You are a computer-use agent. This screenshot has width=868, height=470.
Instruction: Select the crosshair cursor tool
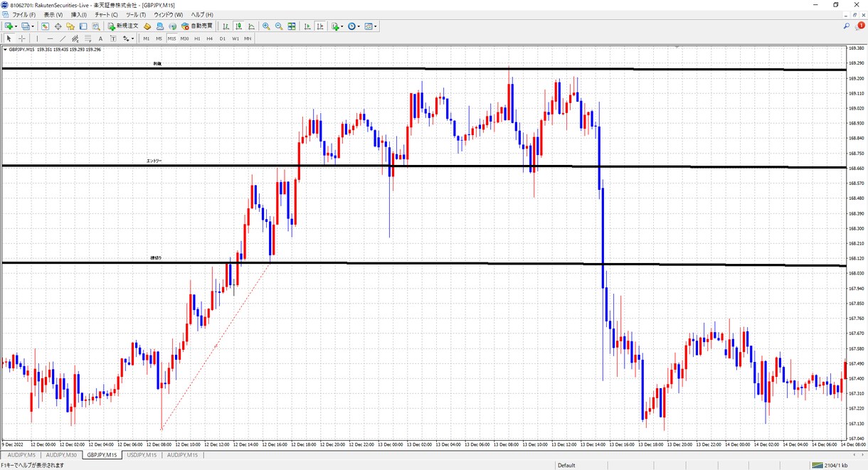click(x=22, y=38)
